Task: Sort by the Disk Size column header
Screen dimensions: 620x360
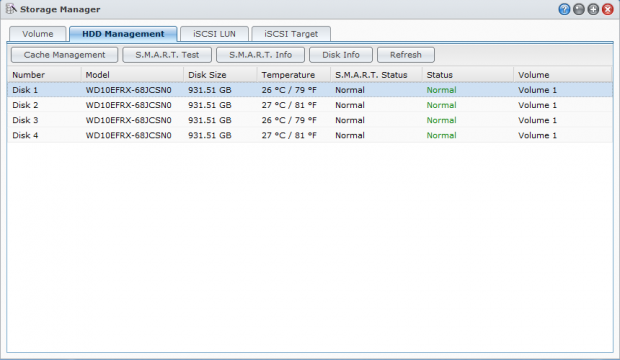Action: 220,75
